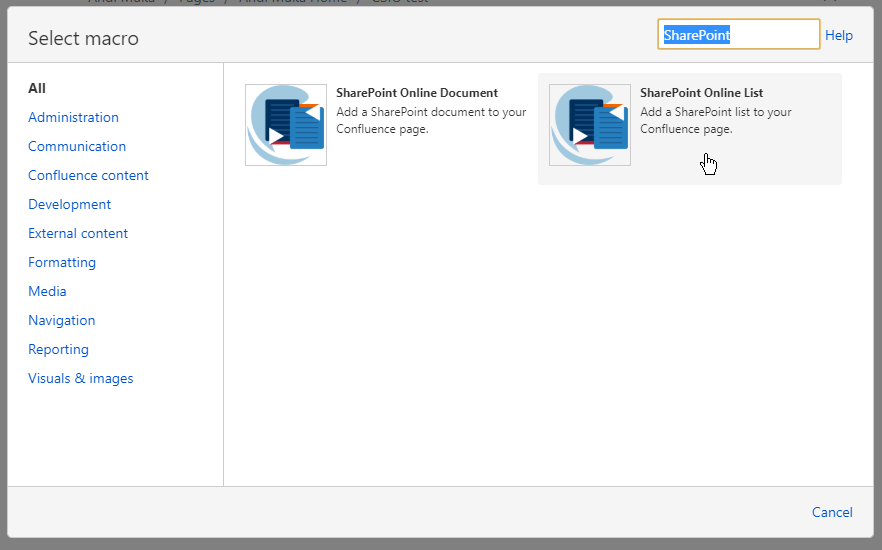This screenshot has height=550, width=882.
Task: Select the All category
Action: [37, 88]
